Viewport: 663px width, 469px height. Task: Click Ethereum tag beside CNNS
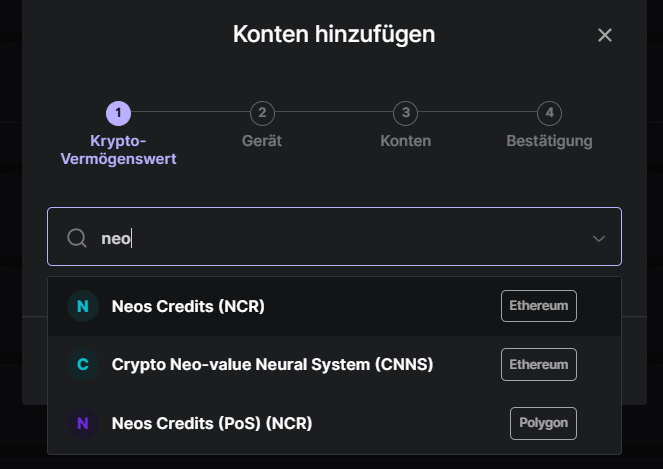[x=539, y=365]
